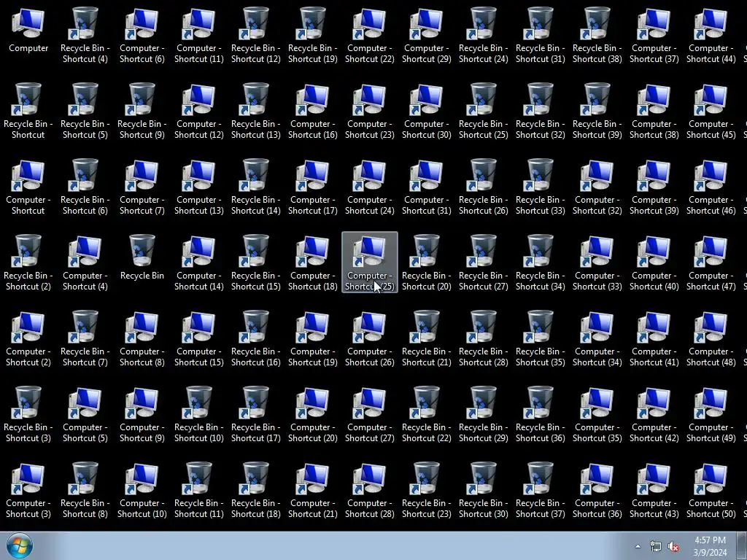Click Recycle Bin - Shortcut (12) icon

pyautogui.click(x=256, y=35)
